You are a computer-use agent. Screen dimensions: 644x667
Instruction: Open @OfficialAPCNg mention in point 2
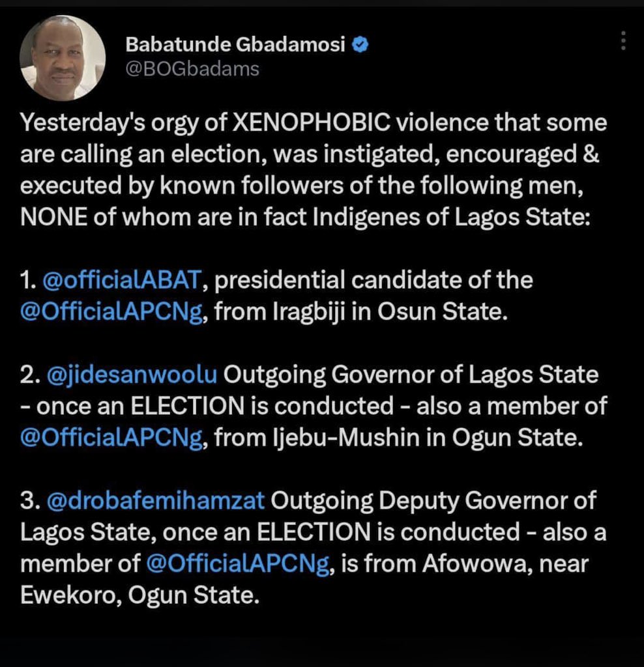coord(111,438)
